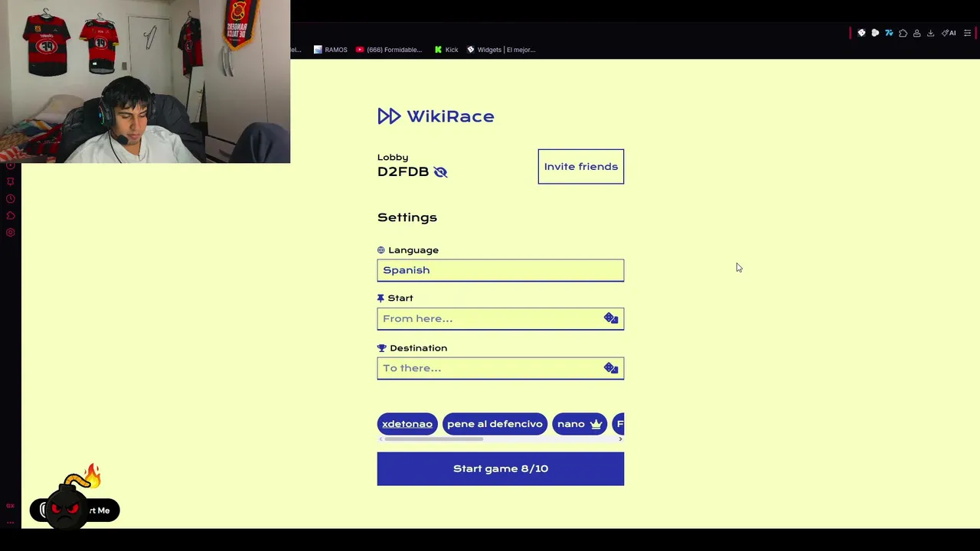Click Start game 8/10 button
Viewport: 980px width, 551px height.
[501, 468]
